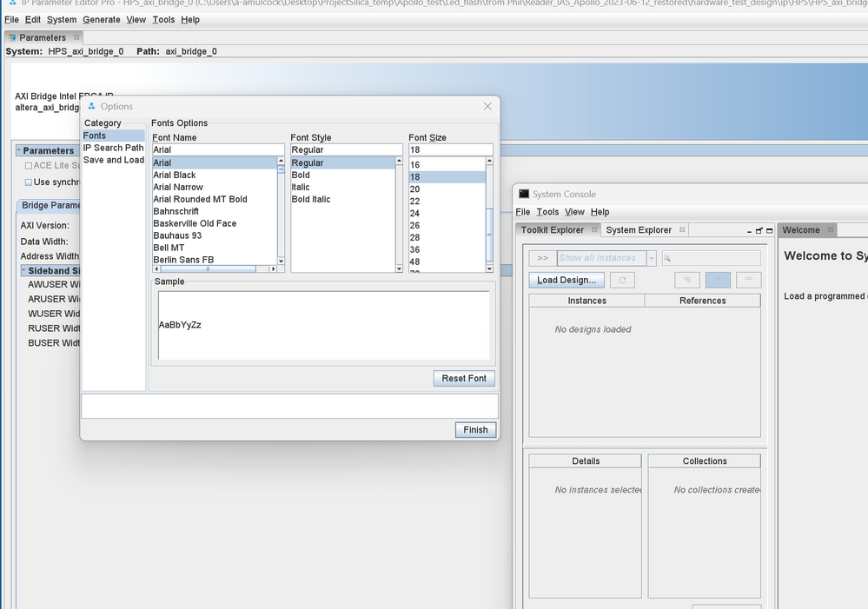Viewport: 868px width, 609px height.
Task: Close the Welcome tab using its X icon
Action: point(830,230)
